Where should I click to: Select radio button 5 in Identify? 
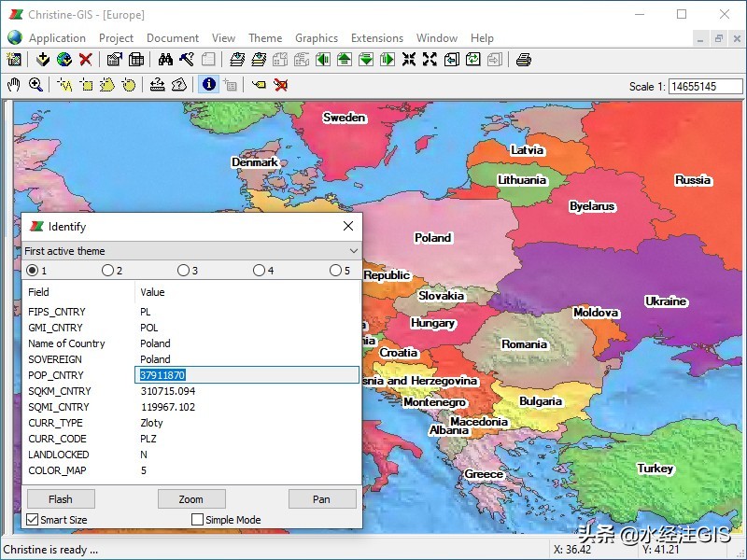(x=335, y=271)
